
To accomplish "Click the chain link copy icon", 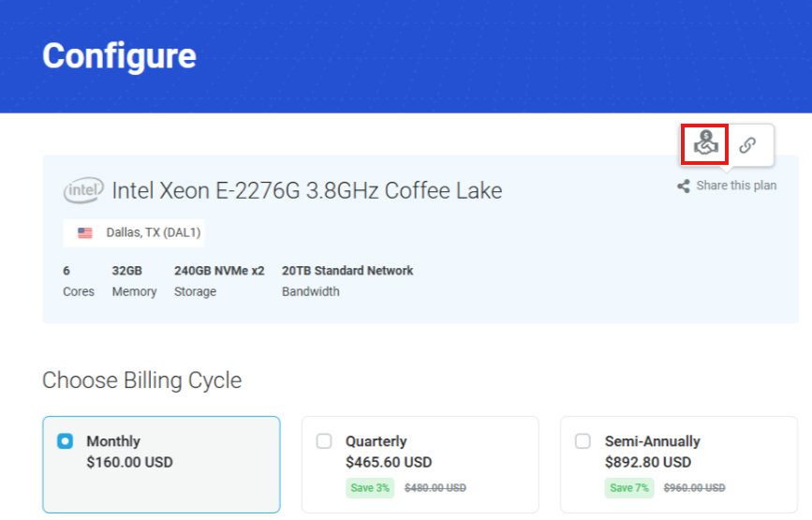I will (747, 145).
